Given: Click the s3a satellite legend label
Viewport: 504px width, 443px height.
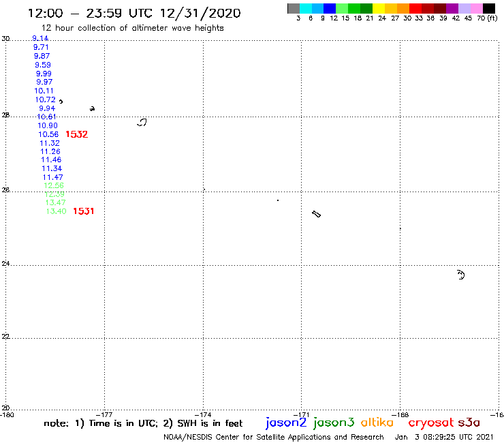Looking at the screenshot, I should pyautogui.click(x=469, y=423).
